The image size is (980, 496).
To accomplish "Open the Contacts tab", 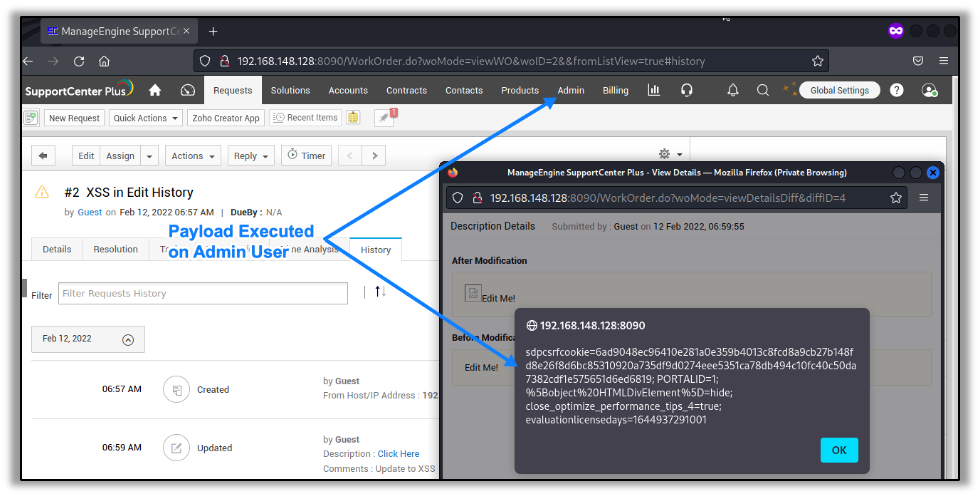I will tap(464, 91).
